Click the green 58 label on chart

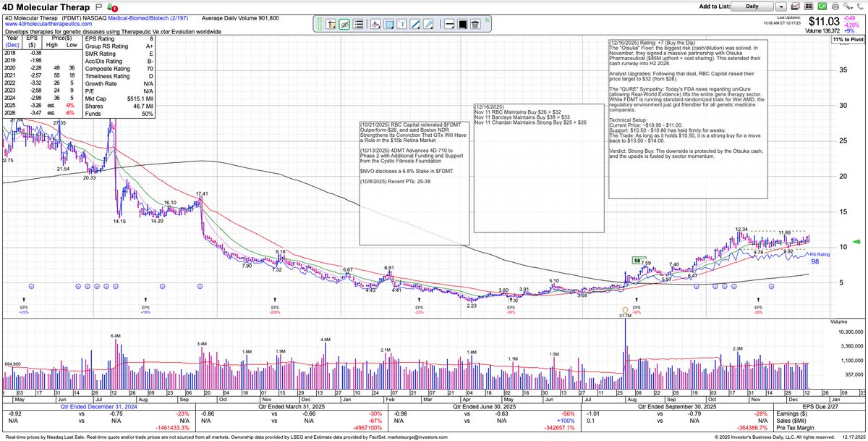pyautogui.click(x=638, y=260)
